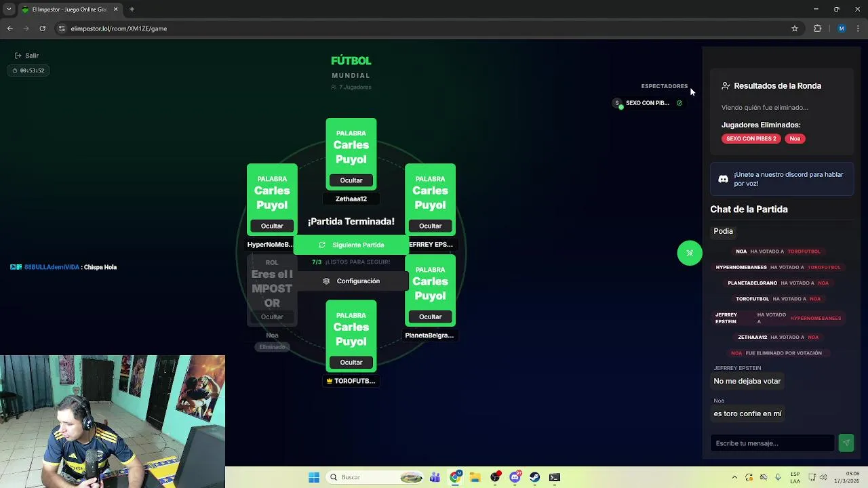Leave the room with Salir

(x=26, y=56)
